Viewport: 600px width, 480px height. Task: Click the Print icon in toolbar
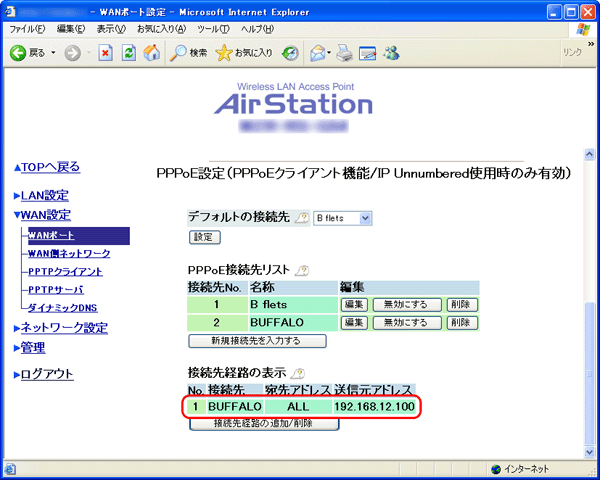(x=344, y=53)
